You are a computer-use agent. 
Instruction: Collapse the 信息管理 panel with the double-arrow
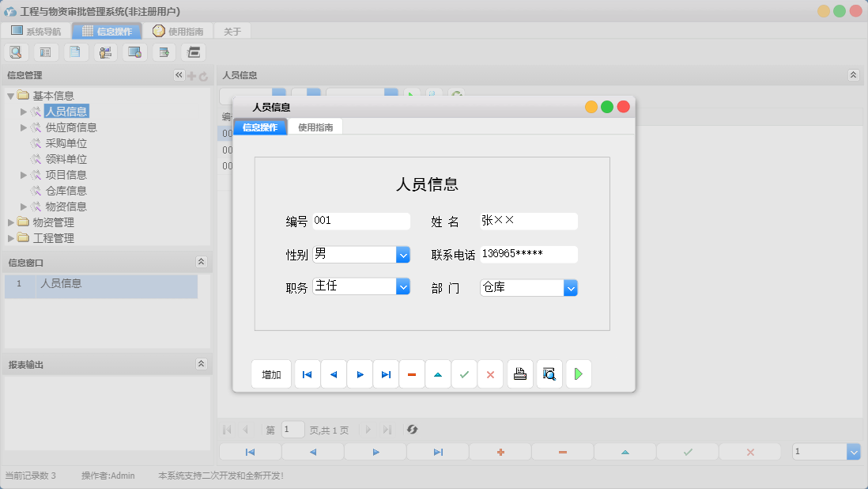(x=179, y=75)
